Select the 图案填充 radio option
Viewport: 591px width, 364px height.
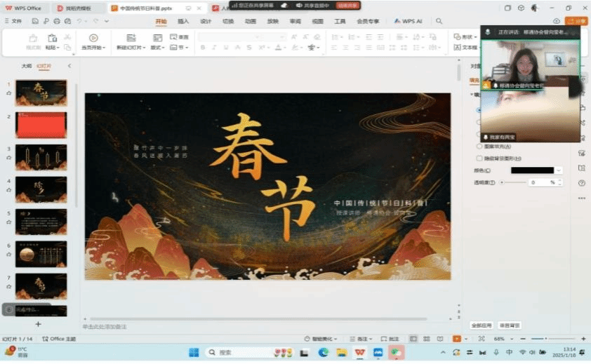(479, 147)
